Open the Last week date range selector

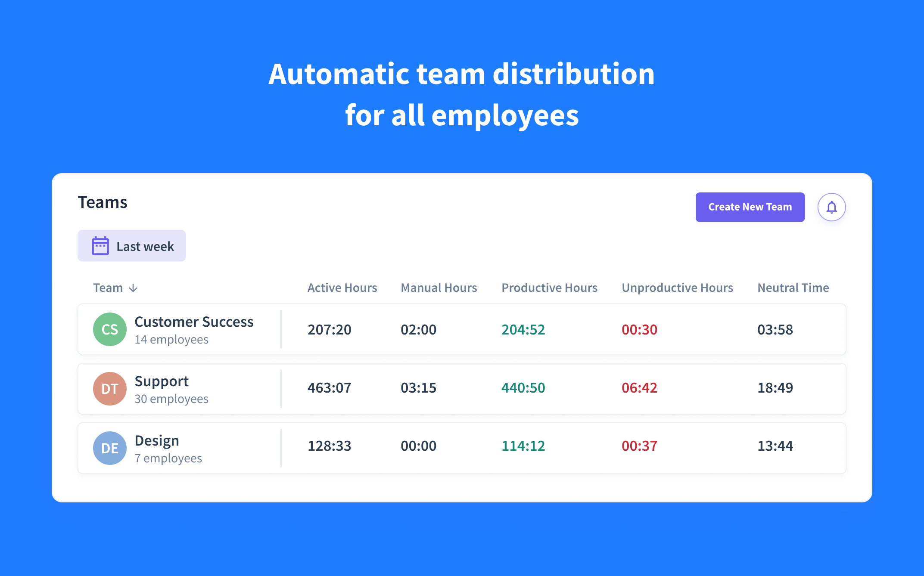click(131, 245)
